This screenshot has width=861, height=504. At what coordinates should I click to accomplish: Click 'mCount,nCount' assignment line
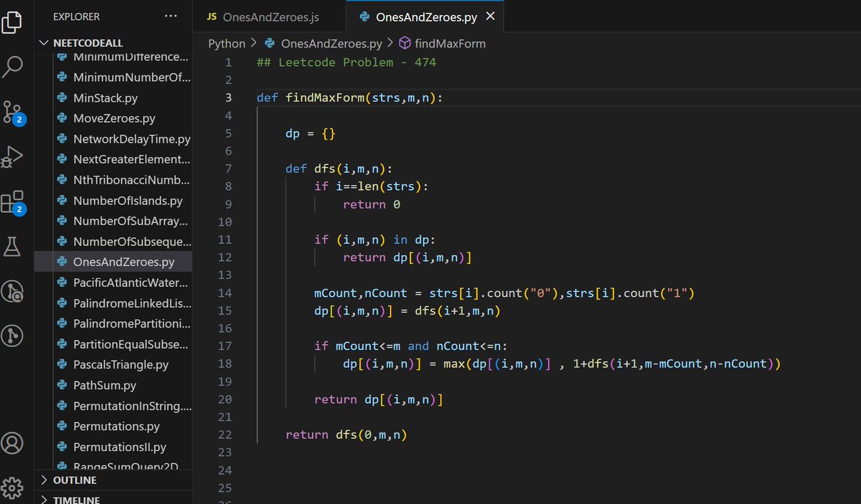504,293
